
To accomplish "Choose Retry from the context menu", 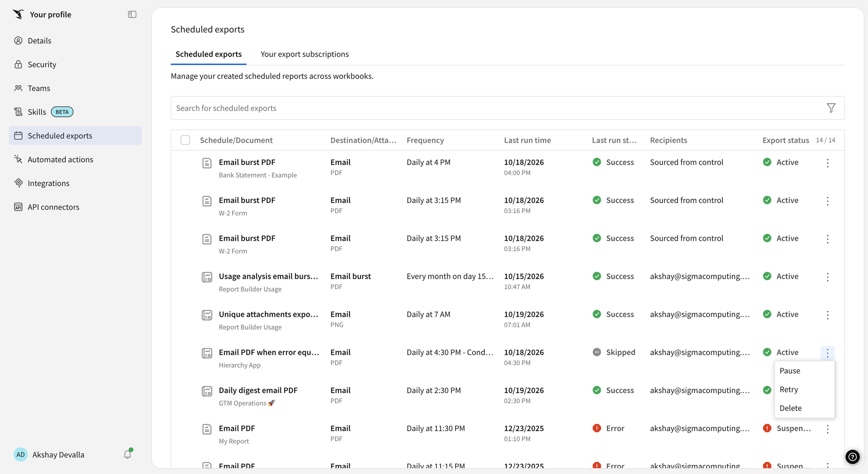I will click(804, 389).
